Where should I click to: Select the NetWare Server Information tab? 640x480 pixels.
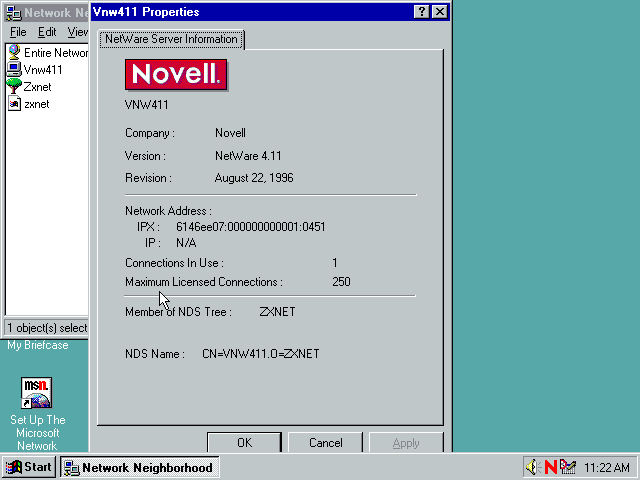point(171,39)
